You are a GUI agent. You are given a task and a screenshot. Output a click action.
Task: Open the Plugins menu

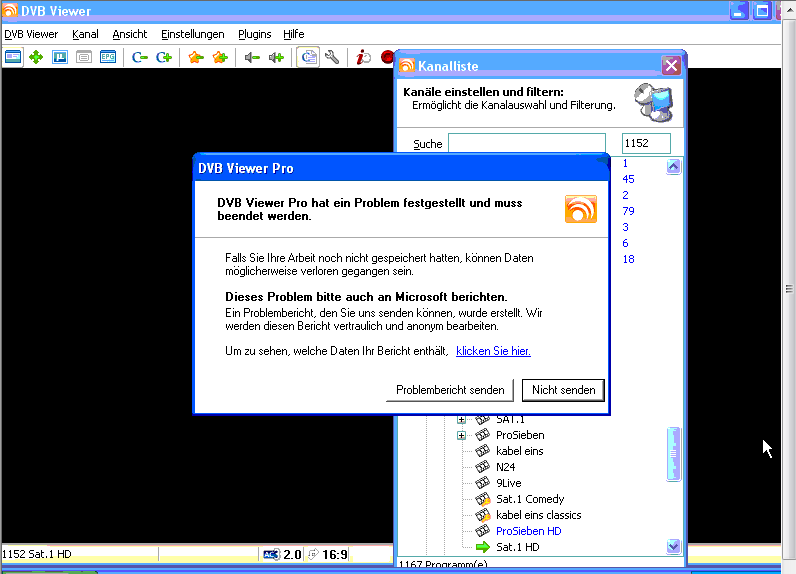(254, 34)
